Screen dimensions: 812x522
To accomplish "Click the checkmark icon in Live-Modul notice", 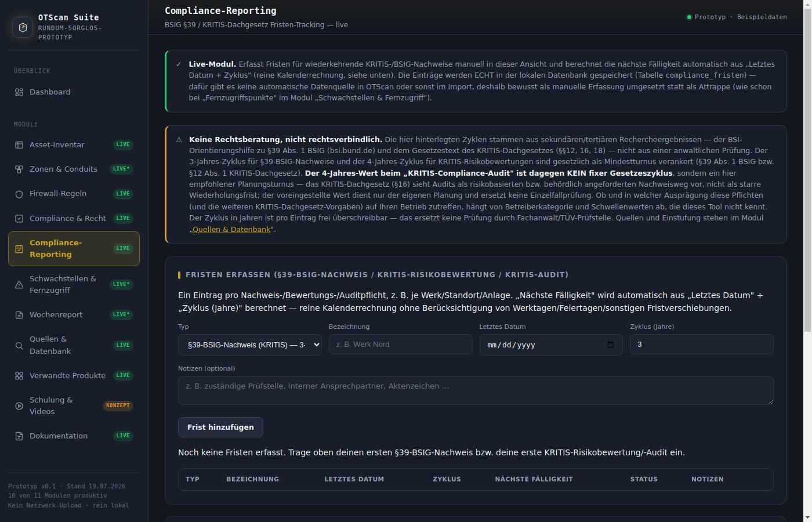I will coord(179,64).
